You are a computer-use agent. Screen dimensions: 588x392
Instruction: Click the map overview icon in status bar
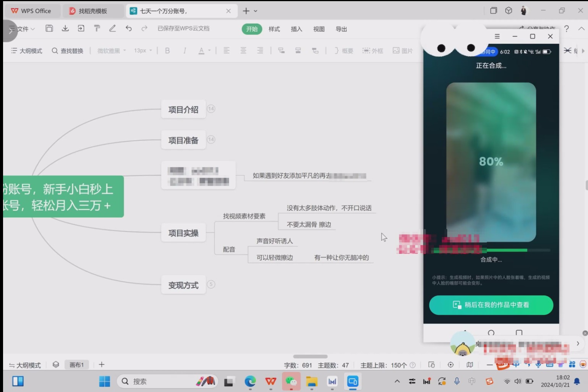click(x=470, y=365)
